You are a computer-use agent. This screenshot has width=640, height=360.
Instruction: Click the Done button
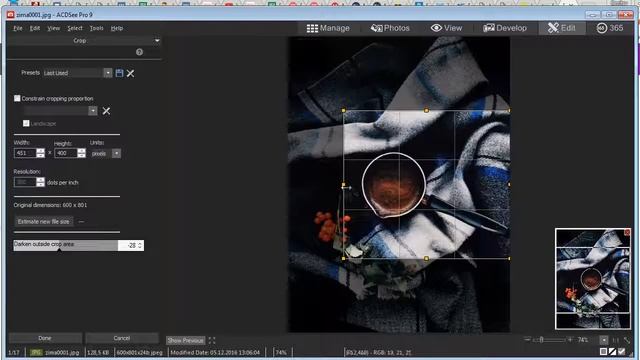45,338
